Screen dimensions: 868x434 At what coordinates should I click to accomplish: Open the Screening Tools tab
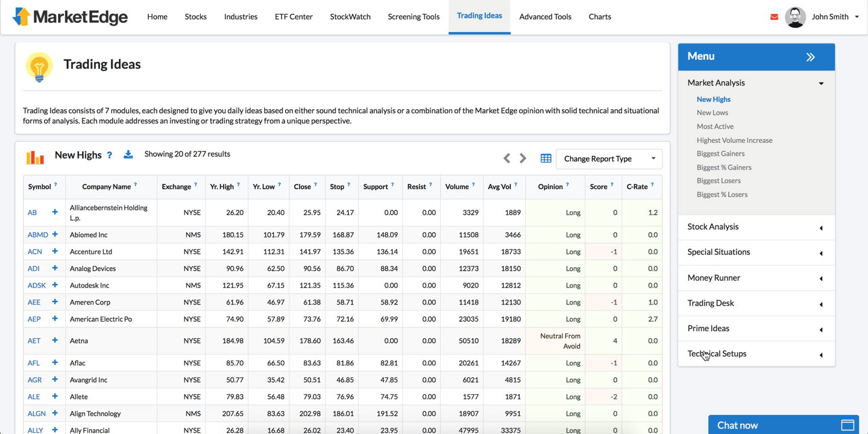(414, 17)
